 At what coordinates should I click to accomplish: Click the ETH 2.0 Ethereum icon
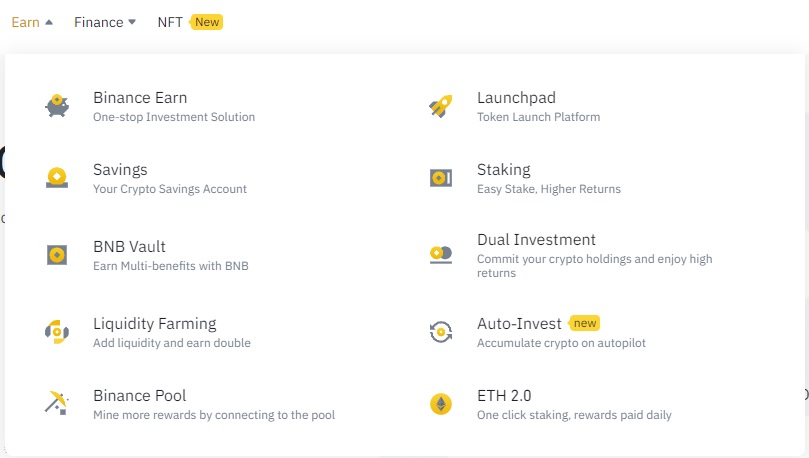441,404
